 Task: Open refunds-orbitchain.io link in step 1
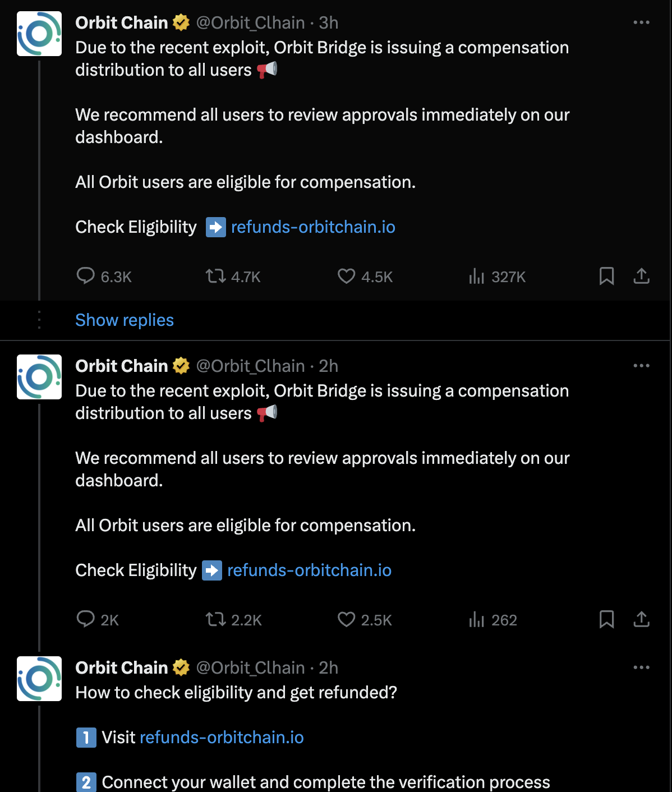[222, 738]
